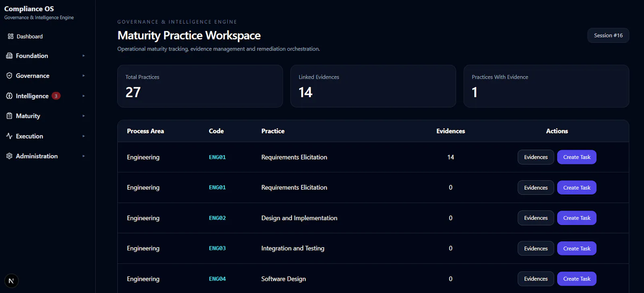Expand the Foundation menu arrow
644x293 pixels.
pos(84,56)
